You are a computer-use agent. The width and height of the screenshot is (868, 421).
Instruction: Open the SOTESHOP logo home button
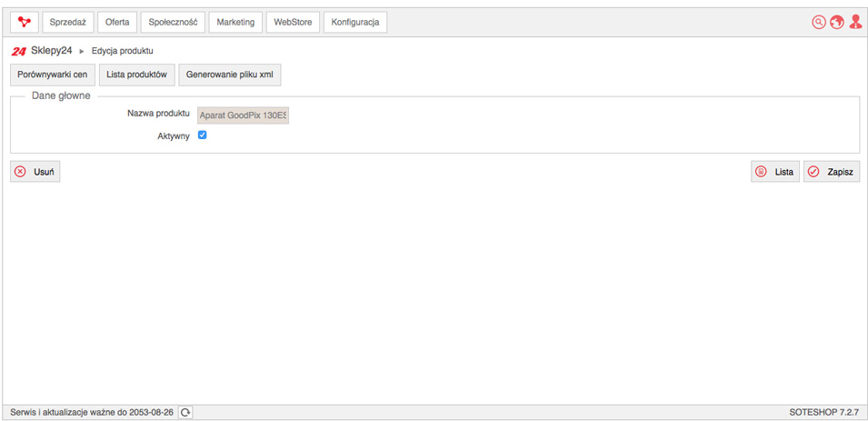tap(25, 22)
